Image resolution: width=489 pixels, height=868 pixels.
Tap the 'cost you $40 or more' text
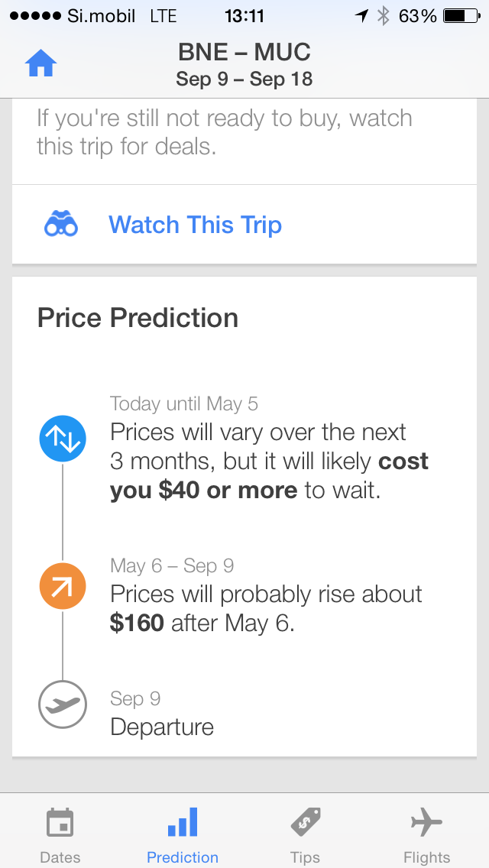coord(269,475)
